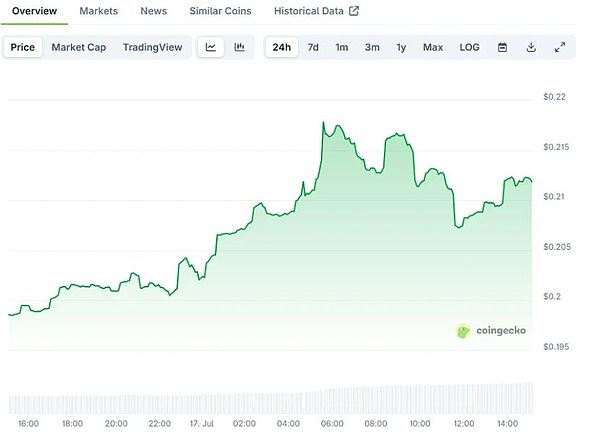Image resolution: width=600 pixels, height=434 pixels.
Task: Click the price peak on the chart line
Action: pyautogui.click(x=323, y=122)
